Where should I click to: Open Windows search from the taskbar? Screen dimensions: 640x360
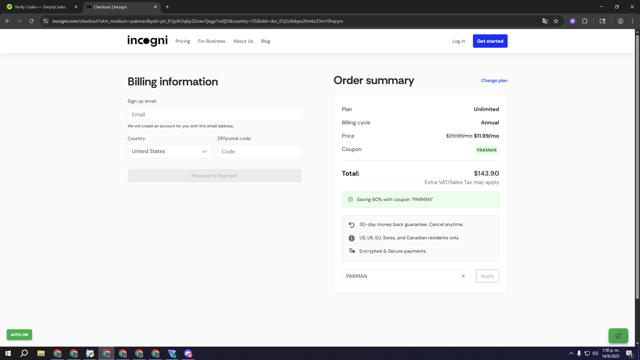pyautogui.click(x=24, y=353)
